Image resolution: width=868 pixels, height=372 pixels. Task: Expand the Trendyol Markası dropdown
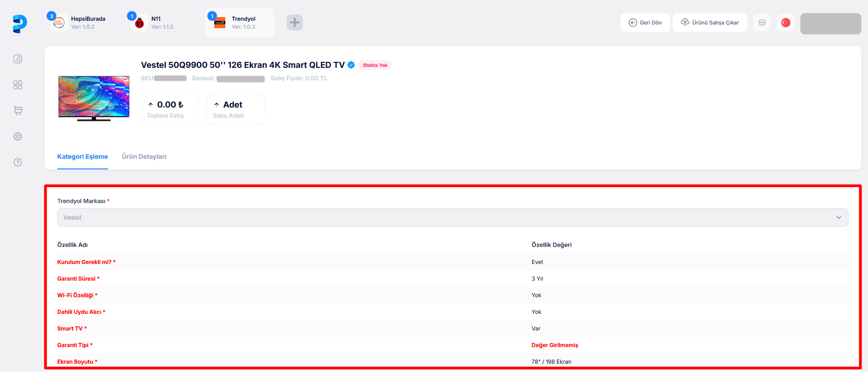click(452, 217)
